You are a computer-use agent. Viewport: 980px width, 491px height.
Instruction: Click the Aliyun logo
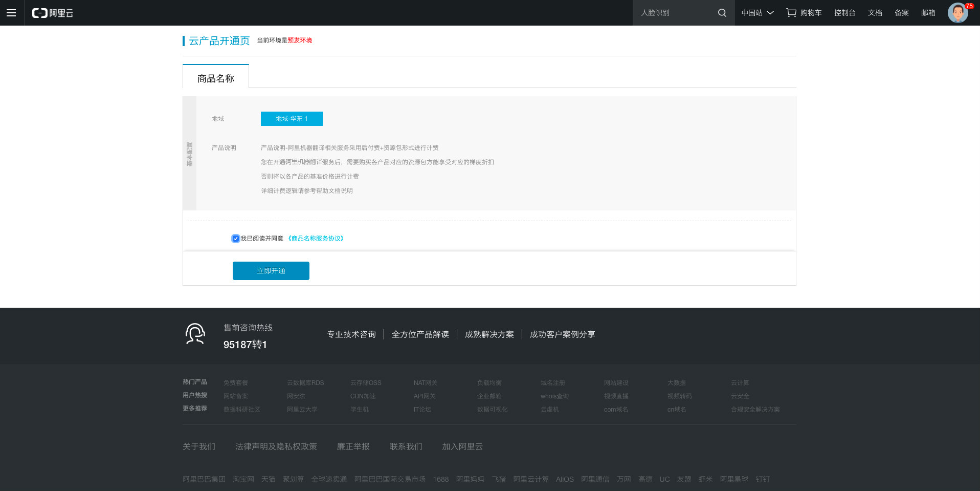[x=53, y=13]
